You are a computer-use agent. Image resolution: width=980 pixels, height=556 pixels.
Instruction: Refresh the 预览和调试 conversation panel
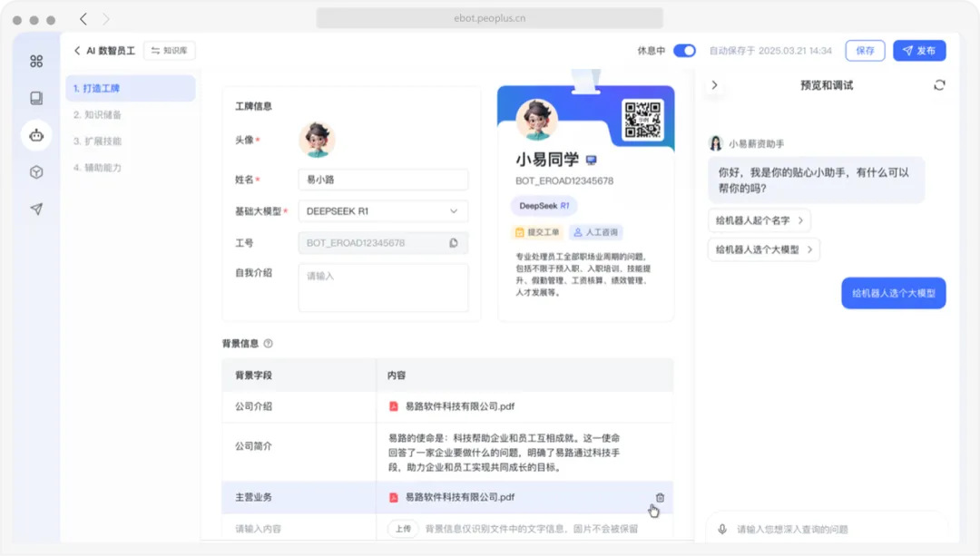pyautogui.click(x=940, y=84)
